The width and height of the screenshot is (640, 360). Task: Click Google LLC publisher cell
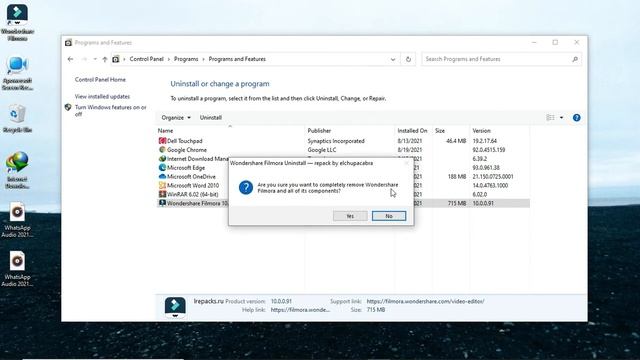(x=322, y=150)
